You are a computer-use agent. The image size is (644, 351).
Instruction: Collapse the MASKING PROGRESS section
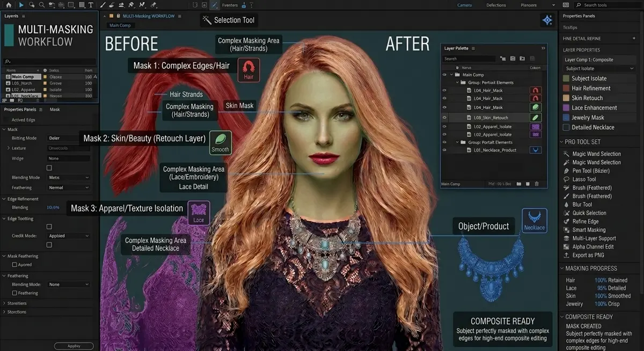click(x=561, y=268)
